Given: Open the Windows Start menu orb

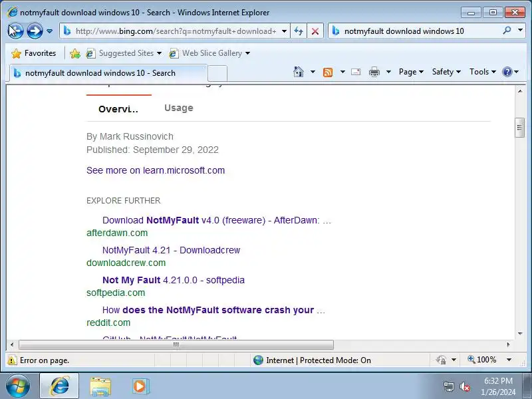Looking at the screenshot, I should (18, 386).
